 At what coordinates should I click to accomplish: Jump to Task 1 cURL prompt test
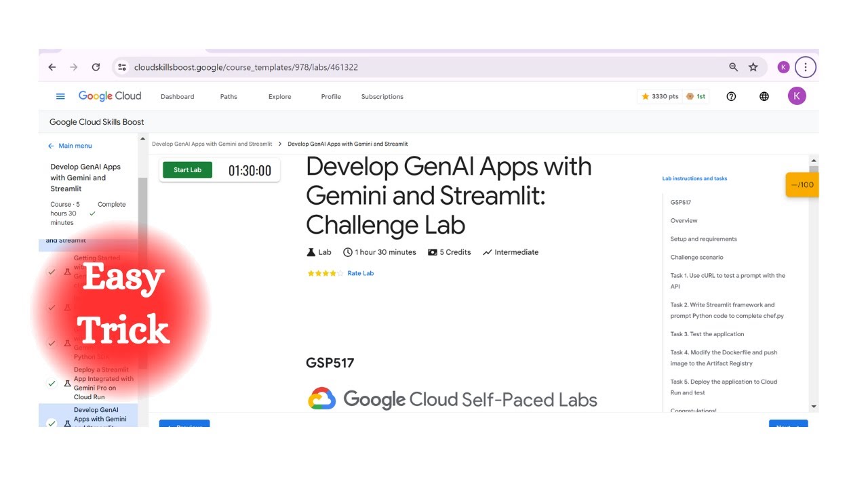coord(728,281)
